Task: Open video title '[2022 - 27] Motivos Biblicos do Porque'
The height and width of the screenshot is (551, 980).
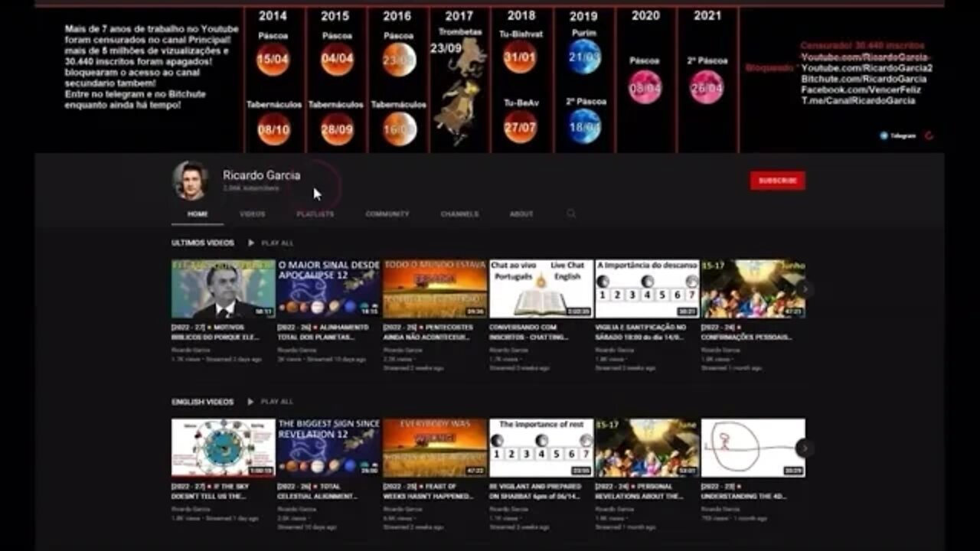Action: click(x=217, y=332)
